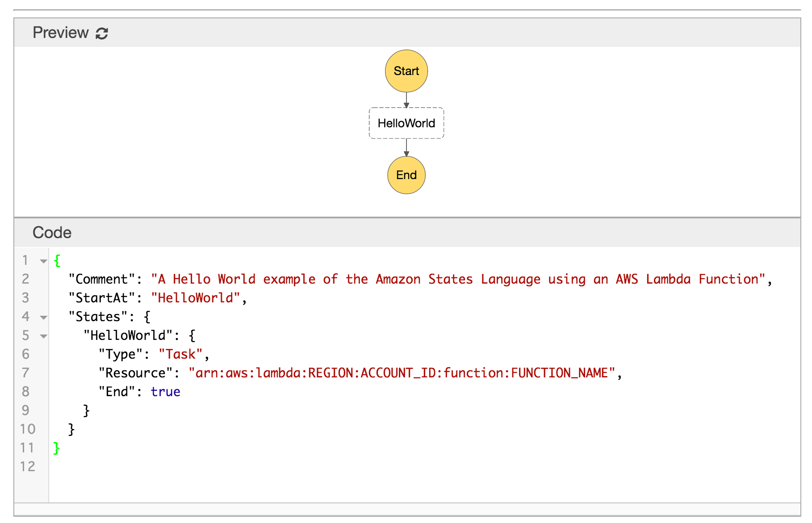Select the HelloWorld state node
Screen dimensions: 812x523
tap(406, 123)
